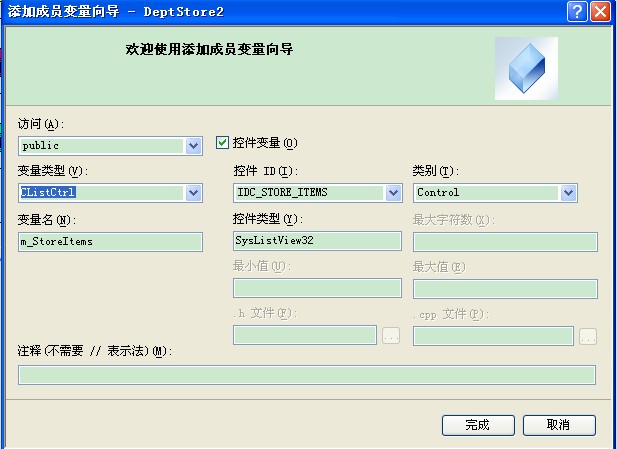Toggle the 控件变量 checkbox

coord(222,142)
